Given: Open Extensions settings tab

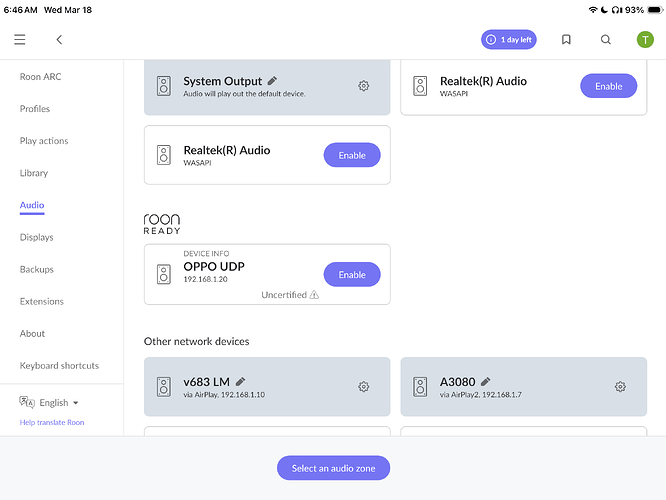Looking at the screenshot, I should tap(42, 301).
